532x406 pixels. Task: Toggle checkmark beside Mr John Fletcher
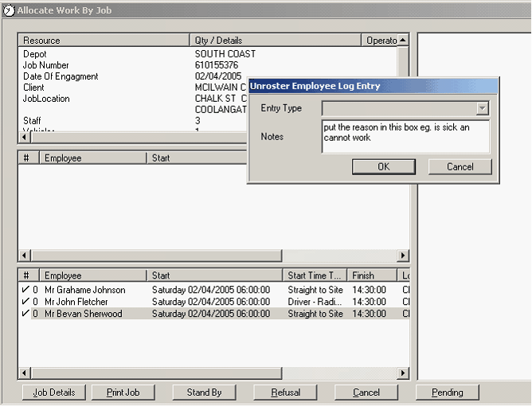25,302
